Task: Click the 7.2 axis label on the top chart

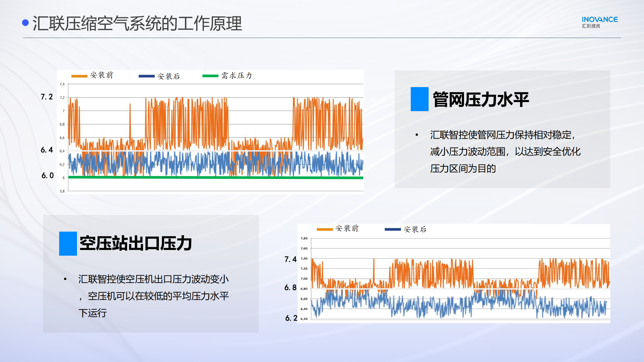Action: coord(47,97)
